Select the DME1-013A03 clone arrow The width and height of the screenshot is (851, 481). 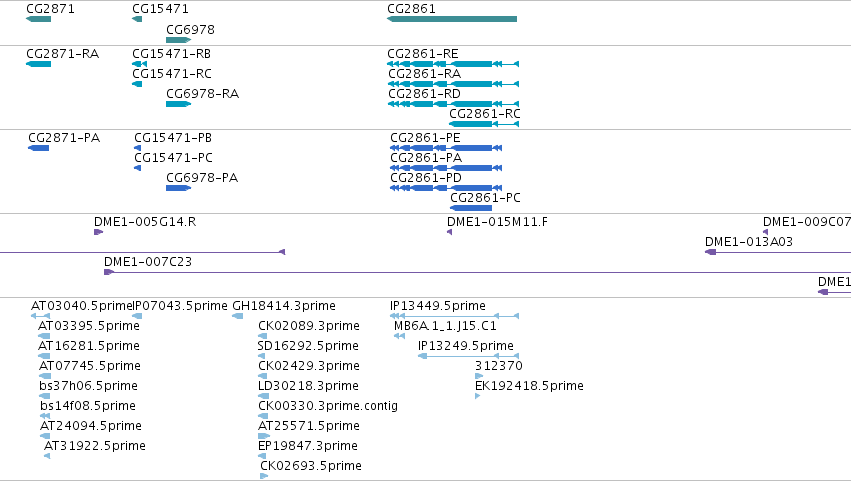[x=778, y=252]
